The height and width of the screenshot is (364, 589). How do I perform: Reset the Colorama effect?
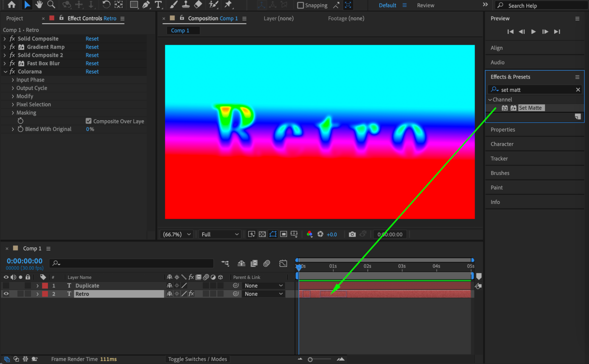(92, 72)
